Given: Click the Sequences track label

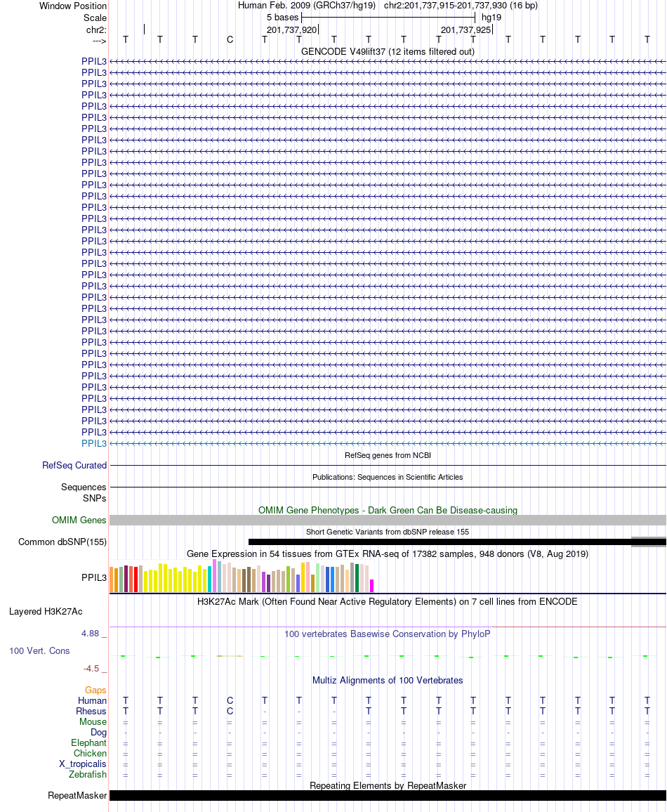Looking at the screenshot, I should [x=84, y=487].
